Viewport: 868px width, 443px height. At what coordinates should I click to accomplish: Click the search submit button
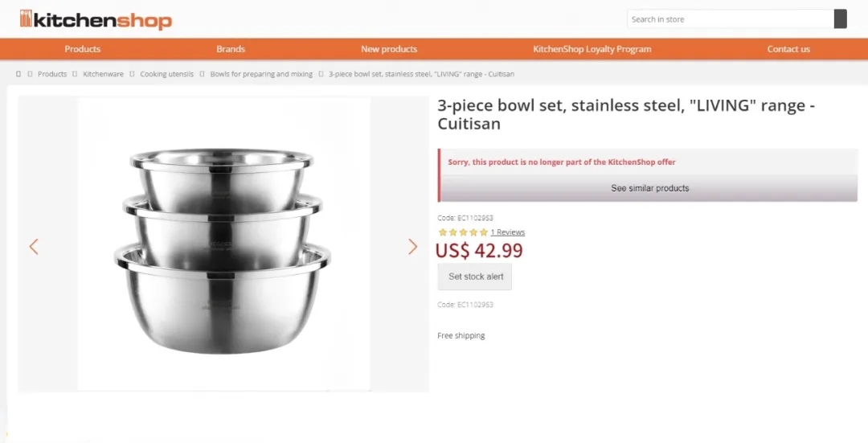coord(840,19)
